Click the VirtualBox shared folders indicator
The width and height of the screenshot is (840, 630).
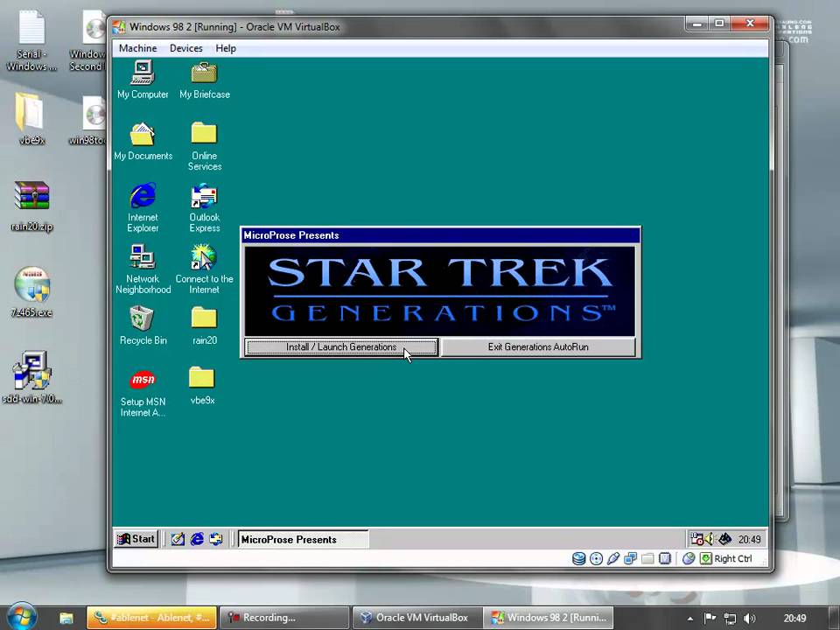647,559
